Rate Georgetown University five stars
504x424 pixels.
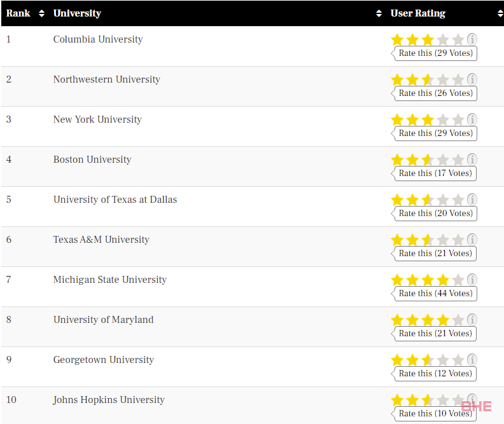click(x=458, y=360)
